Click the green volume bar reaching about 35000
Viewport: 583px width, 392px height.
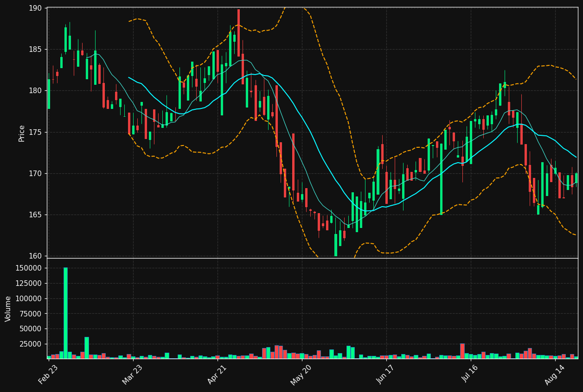(x=87, y=348)
